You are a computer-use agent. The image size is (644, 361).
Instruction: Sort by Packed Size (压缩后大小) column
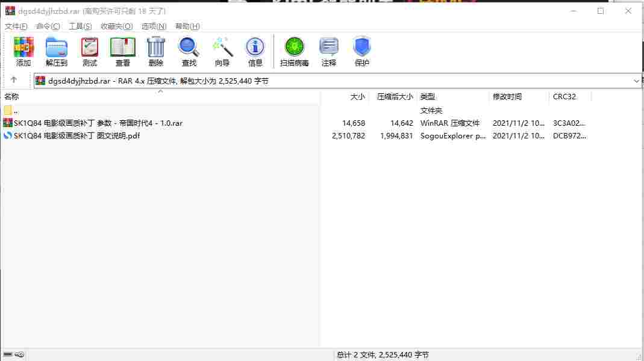[395, 97]
